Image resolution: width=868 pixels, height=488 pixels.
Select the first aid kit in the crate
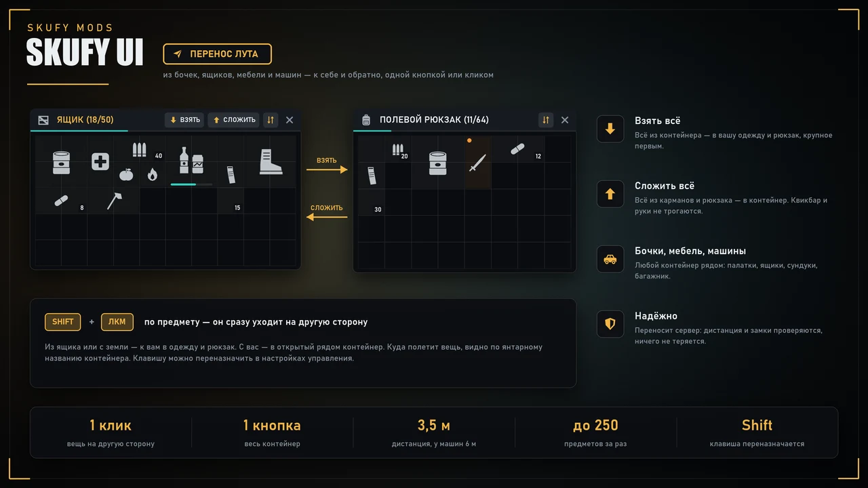point(100,161)
